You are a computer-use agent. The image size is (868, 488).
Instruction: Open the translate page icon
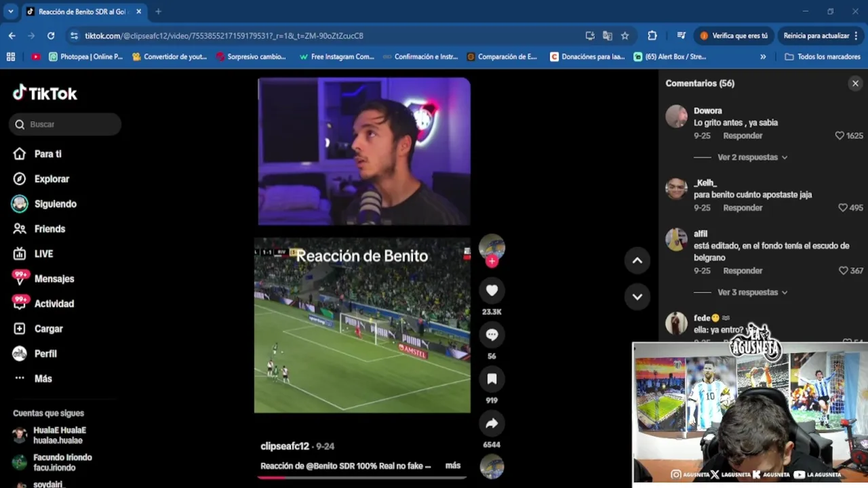point(608,35)
